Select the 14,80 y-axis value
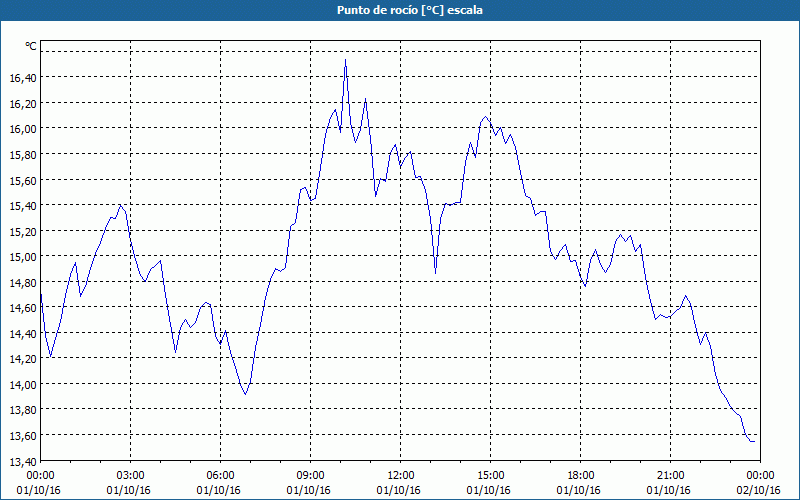The height and width of the screenshot is (500, 800). (23, 282)
